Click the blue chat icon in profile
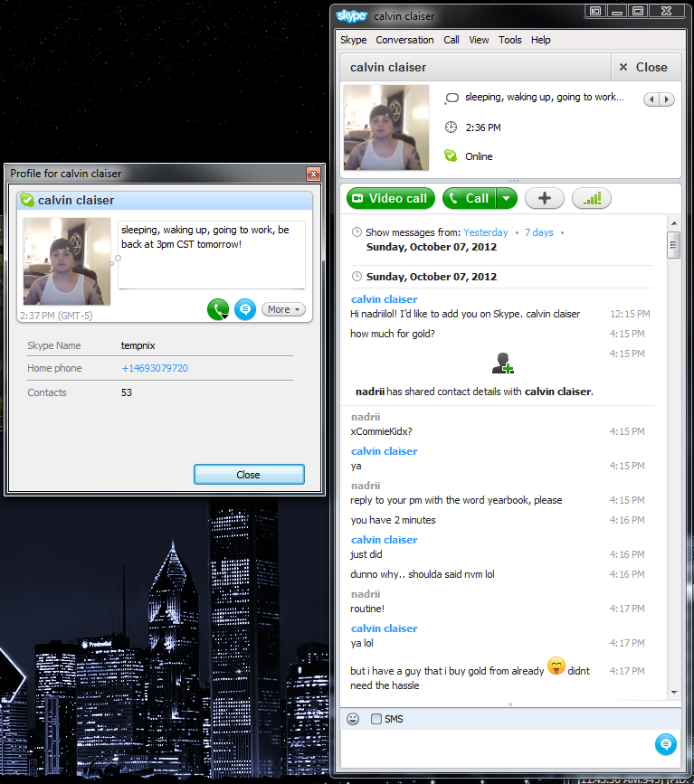 245,309
